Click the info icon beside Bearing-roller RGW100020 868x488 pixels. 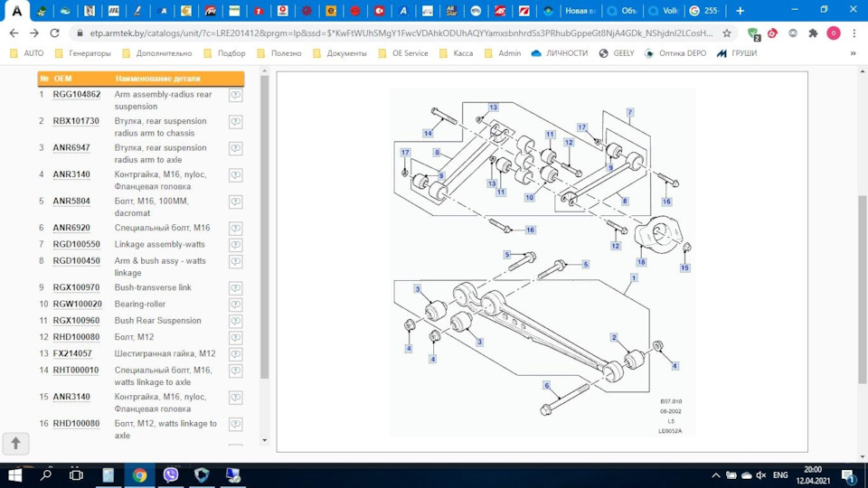click(235, 305)
